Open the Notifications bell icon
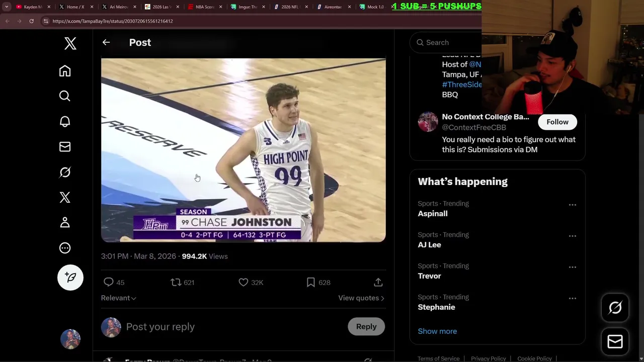The width and height of the screenshot is (644, 362). click(65, 122)
